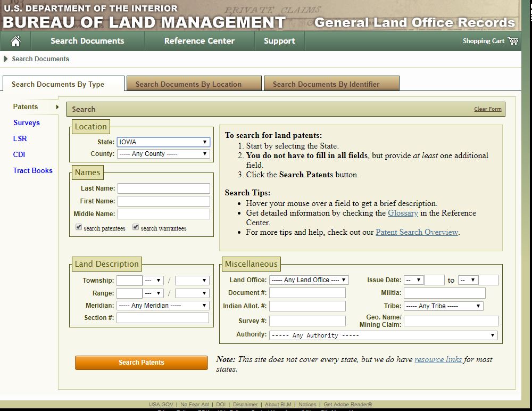Toggle the search warrantees checkbox
This screenshot has width=532, height=411.
[x=136, y=227]
